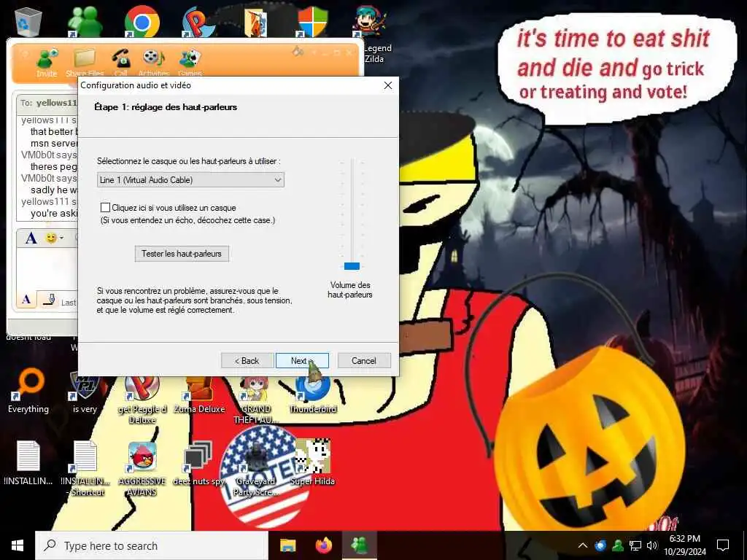
Task: Select the text input A tab in Messenger
Action: tap(26, 300)
